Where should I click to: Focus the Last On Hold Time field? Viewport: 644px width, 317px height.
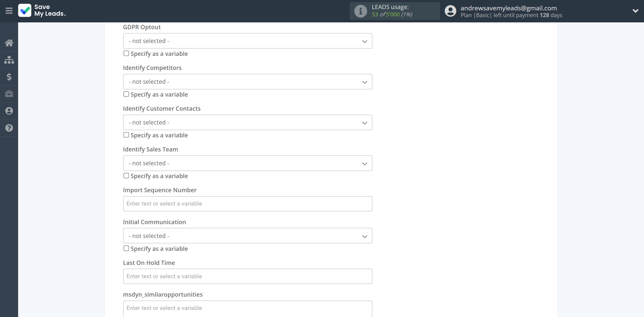click(248, 276)
